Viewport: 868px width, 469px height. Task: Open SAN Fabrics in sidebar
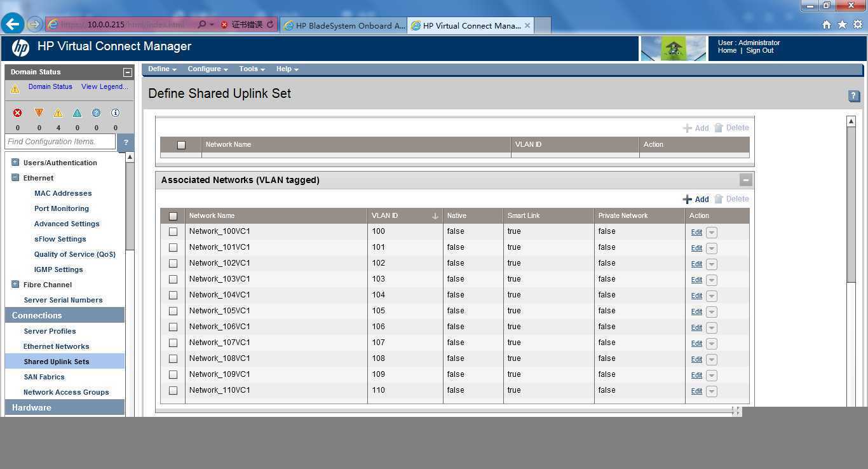tap(44, 377)
